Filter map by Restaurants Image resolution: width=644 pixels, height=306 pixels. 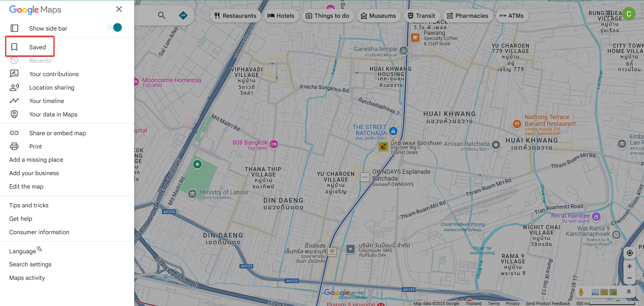pyautogui.click(x=235, y=16)
